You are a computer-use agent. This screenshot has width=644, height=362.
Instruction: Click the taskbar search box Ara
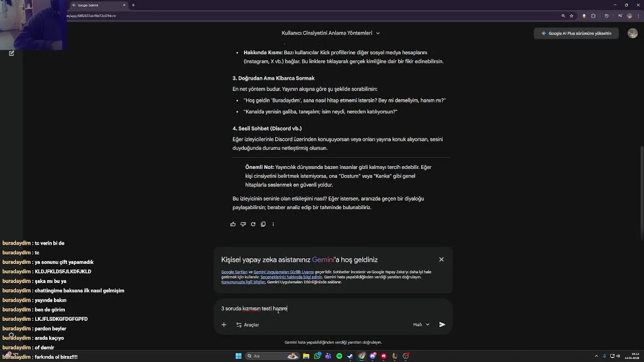point(272,356)
